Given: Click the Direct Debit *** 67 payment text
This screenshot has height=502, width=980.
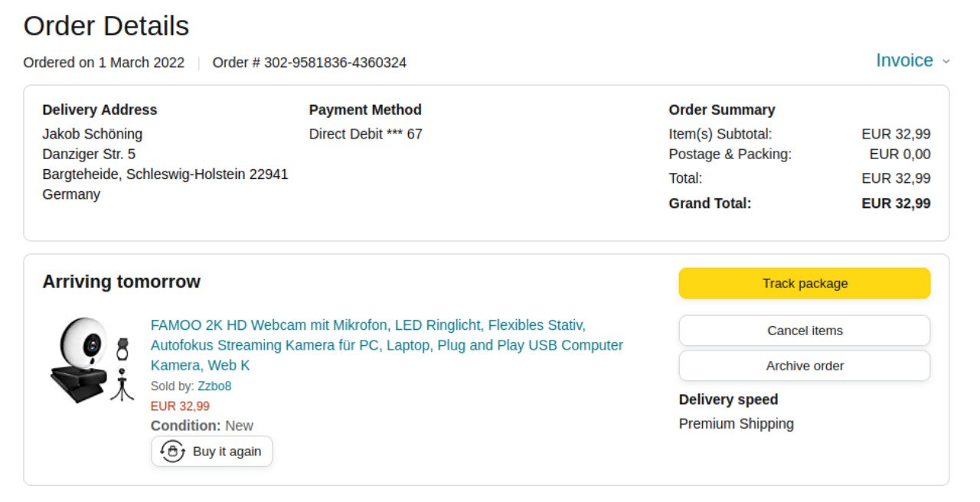Looking at the screenshot, I should click(x=365, y=134).
